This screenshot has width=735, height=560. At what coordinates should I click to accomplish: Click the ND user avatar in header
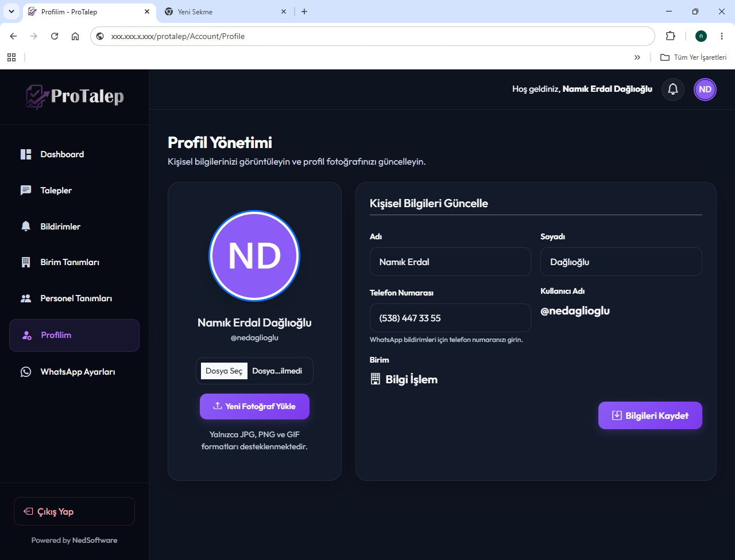point(705,90)
